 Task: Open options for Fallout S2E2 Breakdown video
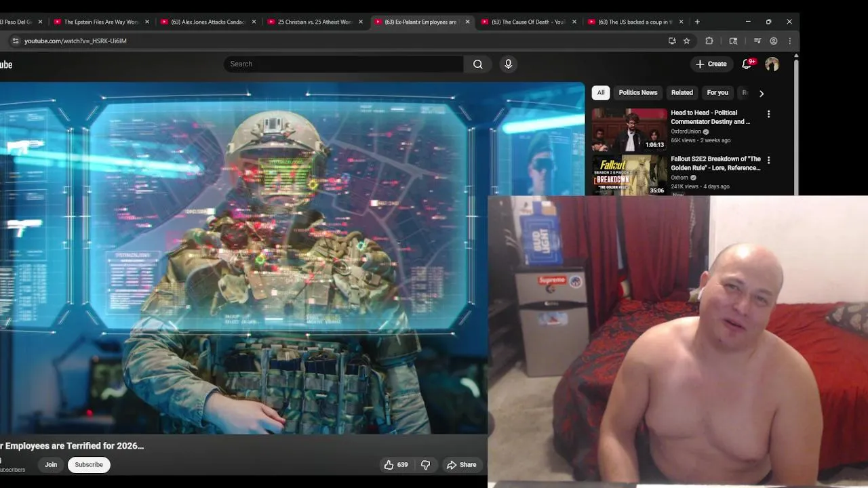[768, 160]
